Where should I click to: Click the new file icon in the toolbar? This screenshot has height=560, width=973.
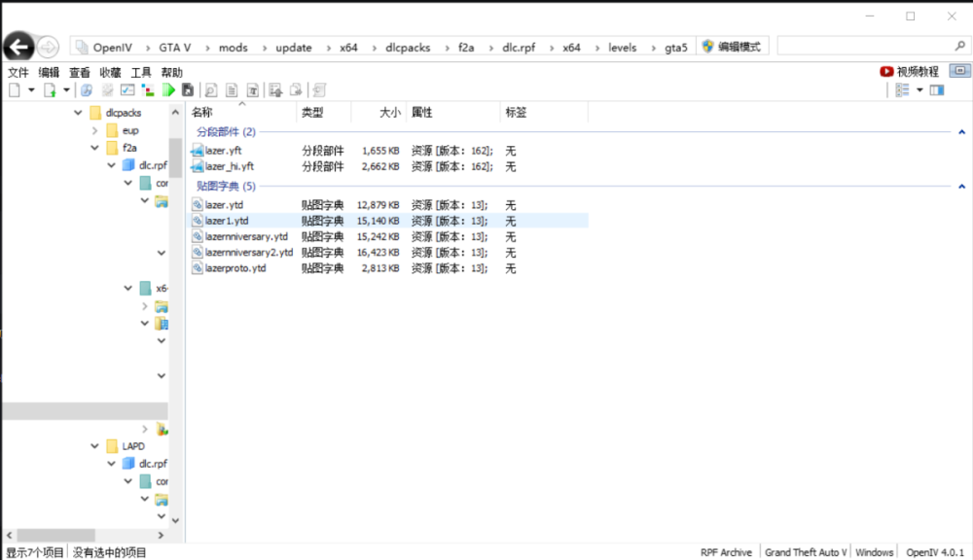point(14,89)
